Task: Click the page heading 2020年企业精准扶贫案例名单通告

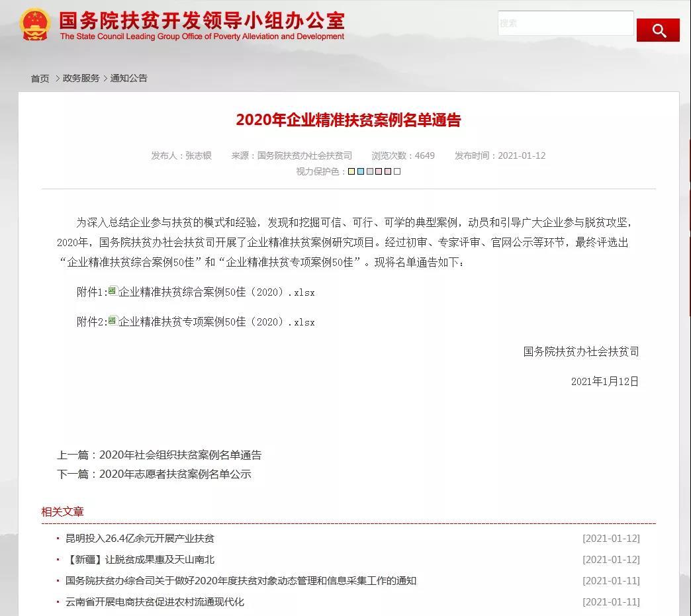Action: tap(348, 120)
